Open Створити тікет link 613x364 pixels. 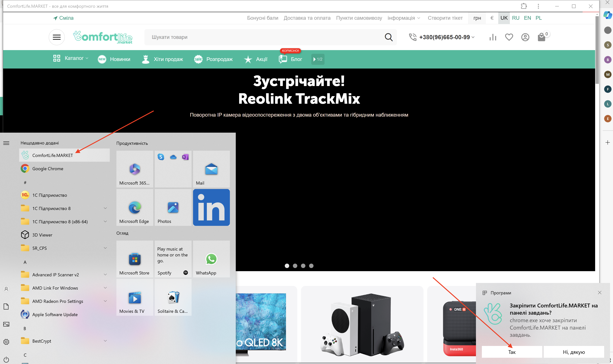click(445, 18)
